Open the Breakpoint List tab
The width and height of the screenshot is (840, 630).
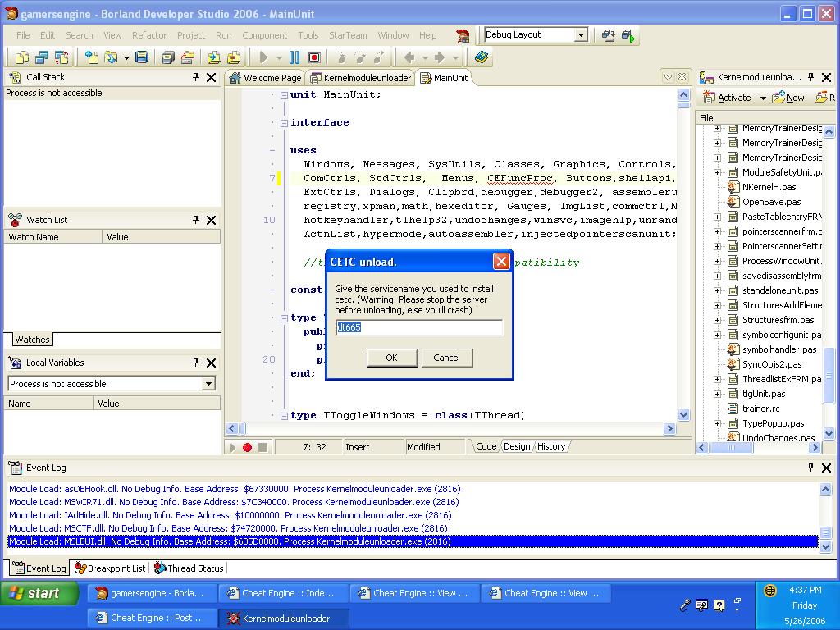tap(109, 568)
